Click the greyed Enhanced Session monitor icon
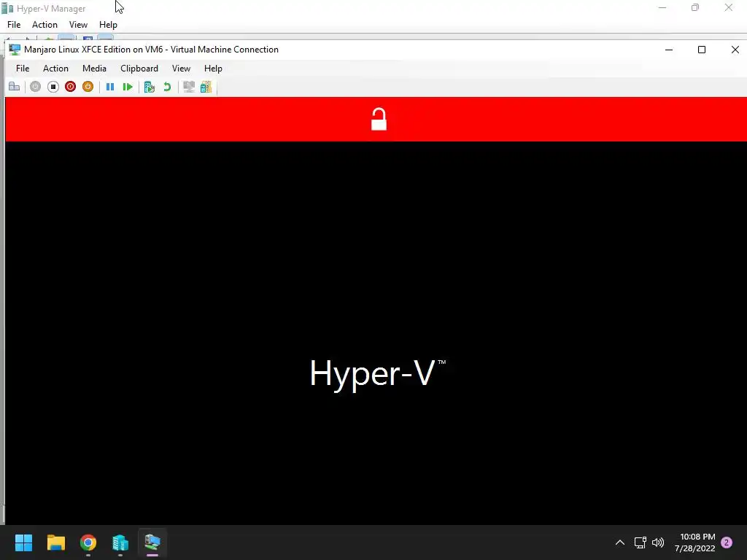Viewport: 747px width, 560px height. click(189, 87)
